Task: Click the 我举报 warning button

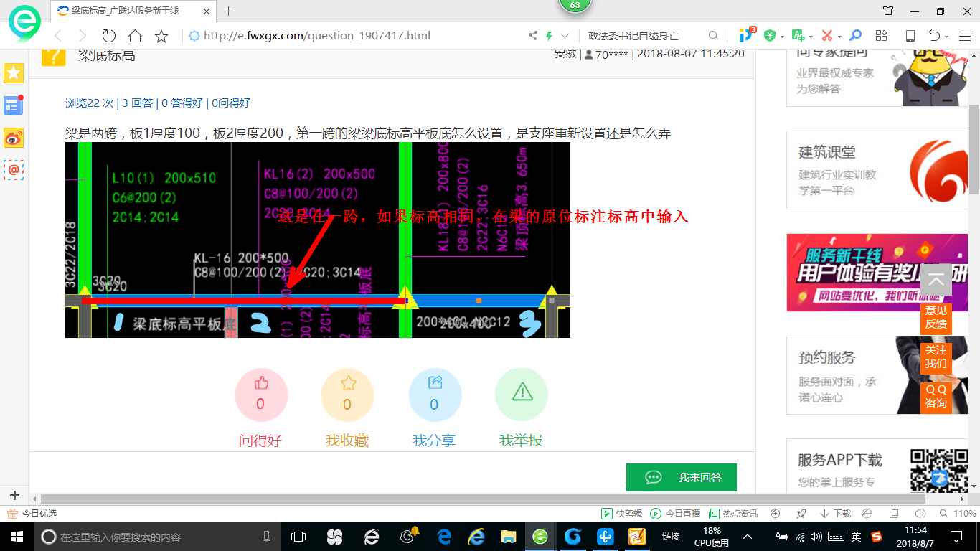Action: [x=522, y=395]
